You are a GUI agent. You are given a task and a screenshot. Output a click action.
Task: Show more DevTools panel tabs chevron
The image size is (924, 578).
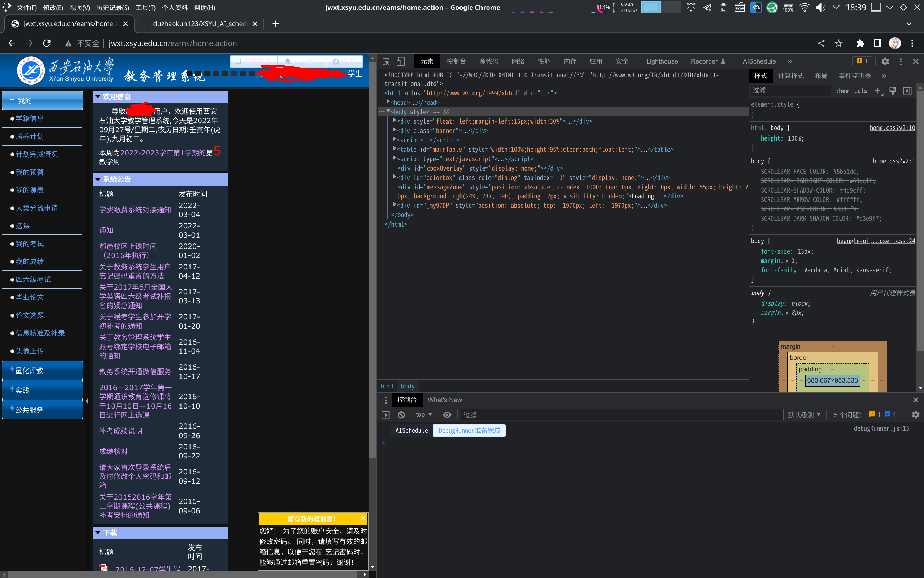pyautogui.click(x=790, y=61)
